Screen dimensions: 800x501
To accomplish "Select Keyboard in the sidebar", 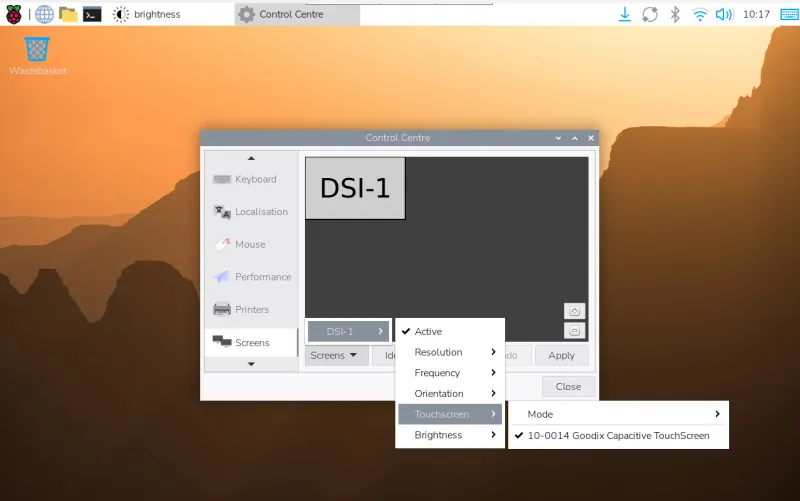I will (x=255, y=179).
